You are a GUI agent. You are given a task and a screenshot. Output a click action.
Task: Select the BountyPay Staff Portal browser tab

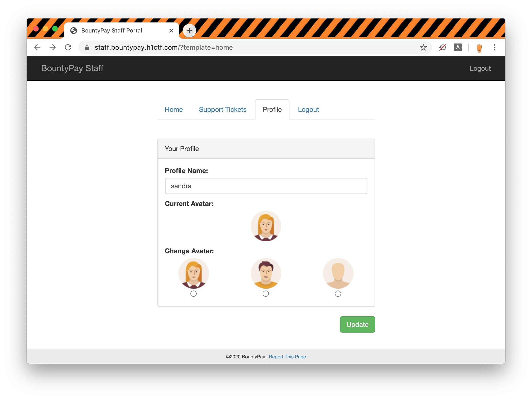122,31
